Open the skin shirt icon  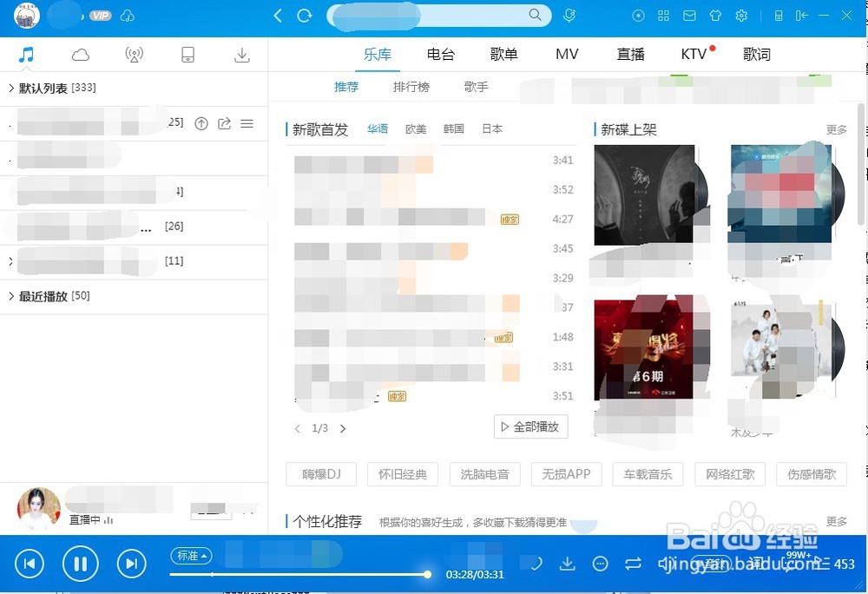715,16
